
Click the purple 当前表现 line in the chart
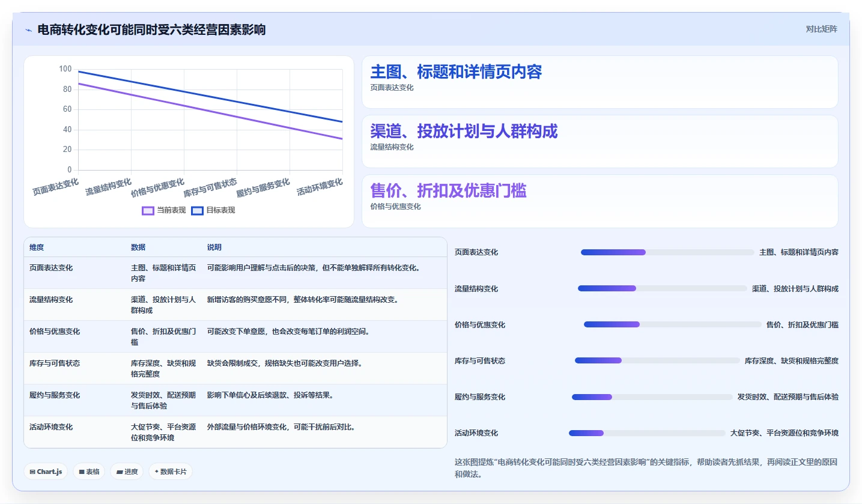click(x=210, y=111)
